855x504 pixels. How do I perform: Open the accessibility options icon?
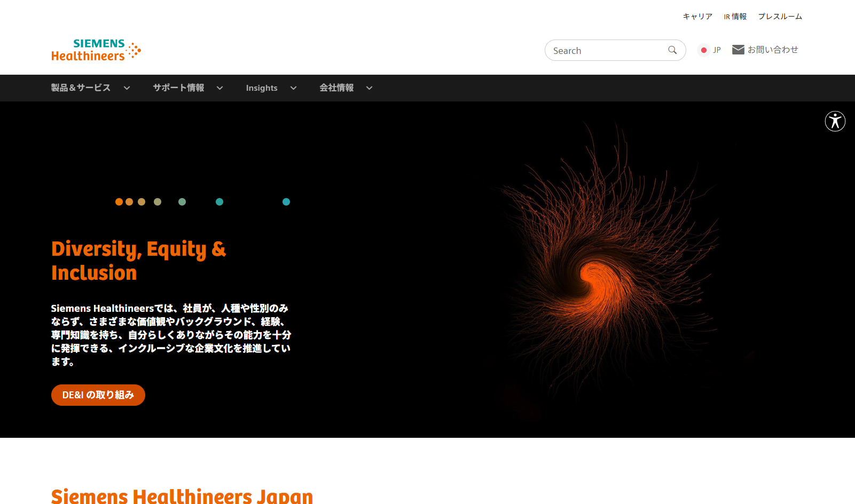(x=835, y=121)
